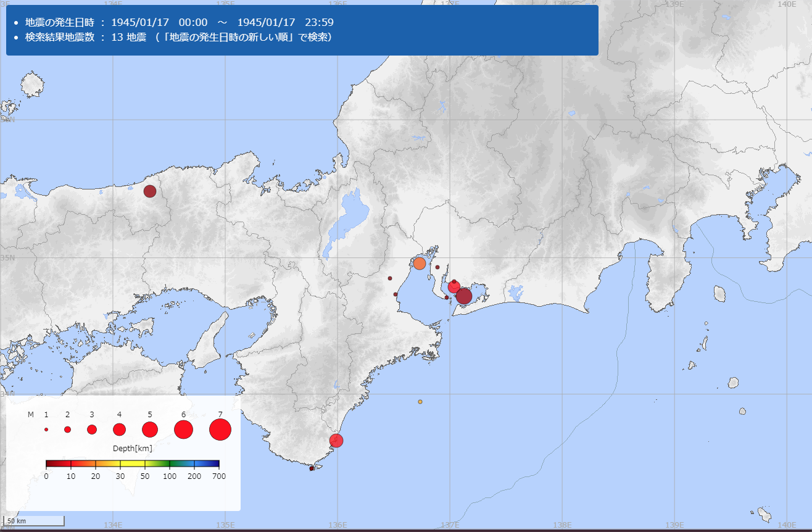Select the tiny orange offshore marker south of 34N
Viewport: 812px width, 532px height.
click(420, 402)
